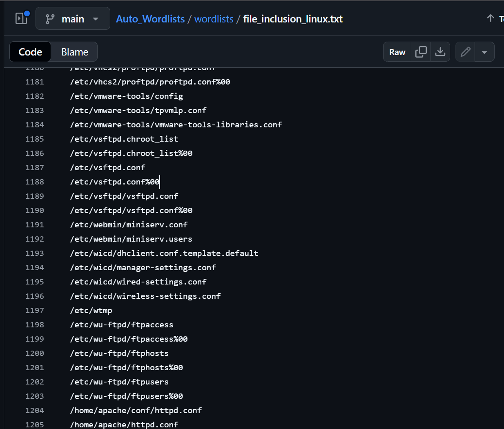Download the raw file icon
The width and height of the screenshot is (504, 429).
pos(440,52)
